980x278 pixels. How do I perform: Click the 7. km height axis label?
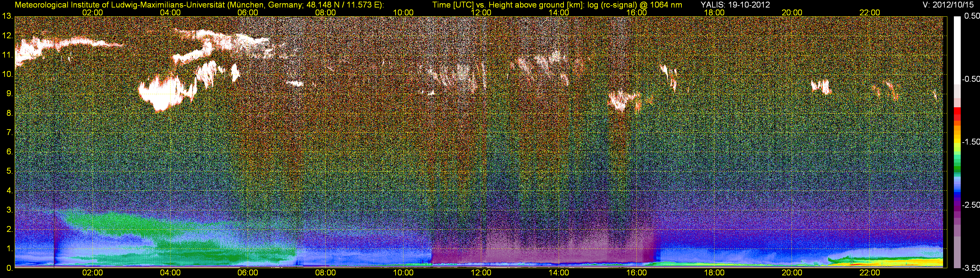coord(9,132)
